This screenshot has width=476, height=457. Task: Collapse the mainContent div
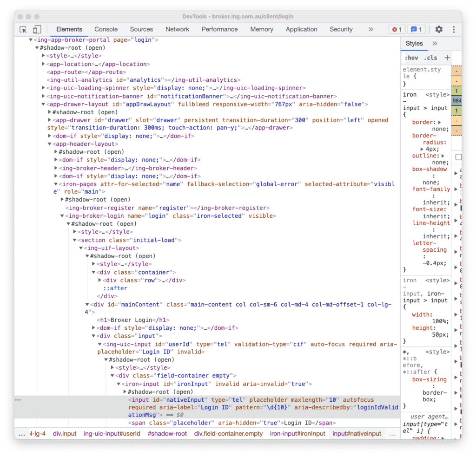coord(87,305)
